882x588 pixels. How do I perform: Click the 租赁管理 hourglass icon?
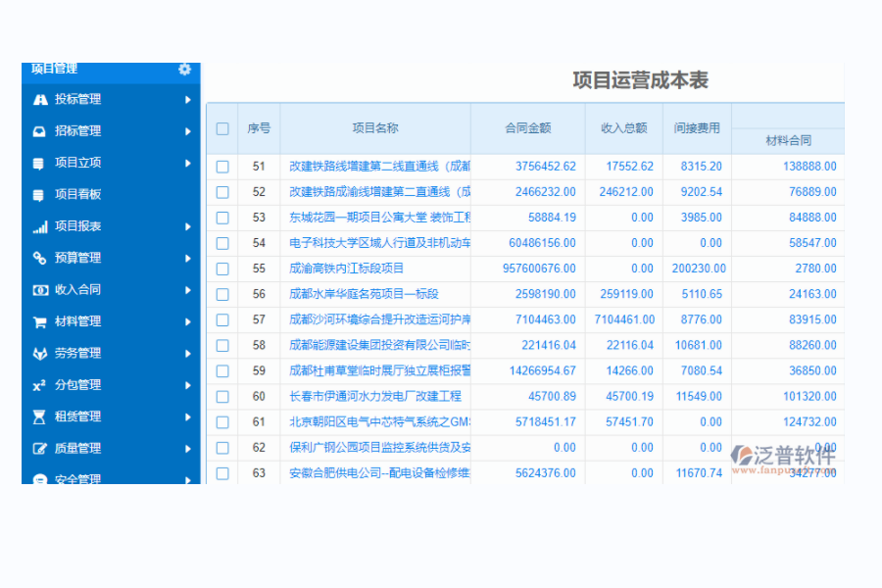(x=38, y=416)
